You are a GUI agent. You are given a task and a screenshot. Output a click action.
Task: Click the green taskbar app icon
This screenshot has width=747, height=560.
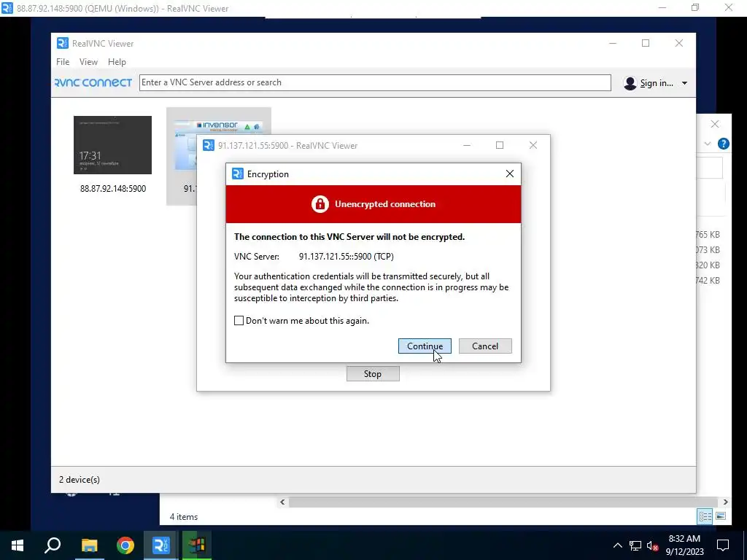(196, 545)
